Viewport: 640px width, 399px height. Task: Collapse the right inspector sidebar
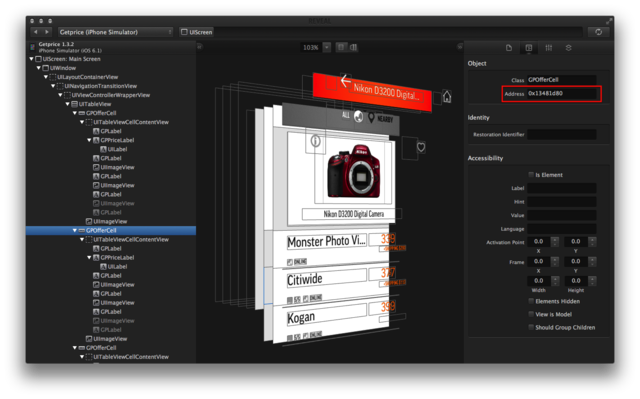coord(460,47)
